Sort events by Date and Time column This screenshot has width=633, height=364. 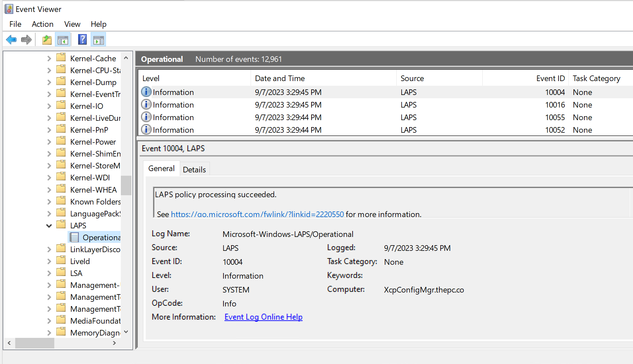point(323,78)
